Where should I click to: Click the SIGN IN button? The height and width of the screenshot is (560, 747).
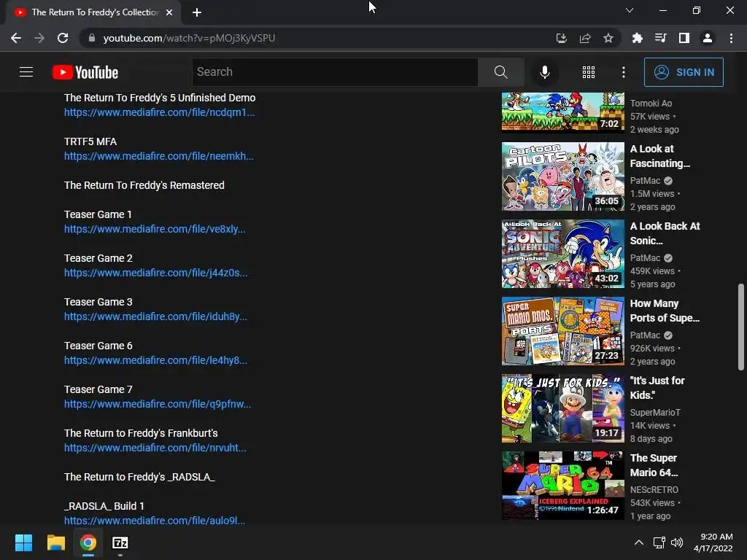point(684,72)
